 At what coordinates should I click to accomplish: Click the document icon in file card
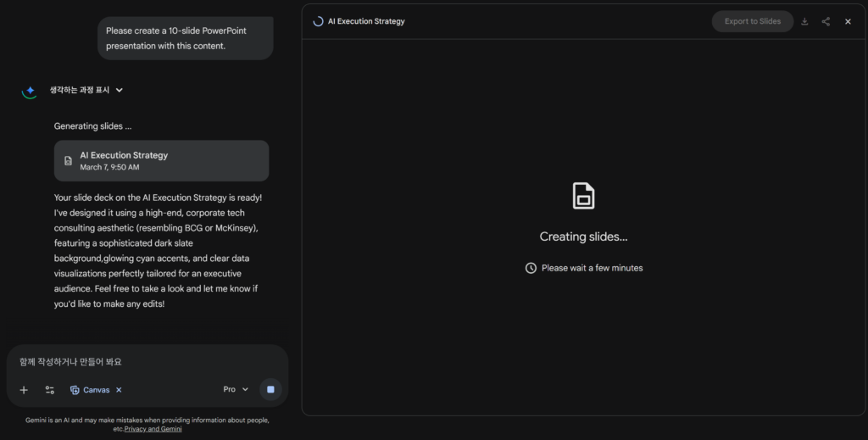click(x=68, y=160)
